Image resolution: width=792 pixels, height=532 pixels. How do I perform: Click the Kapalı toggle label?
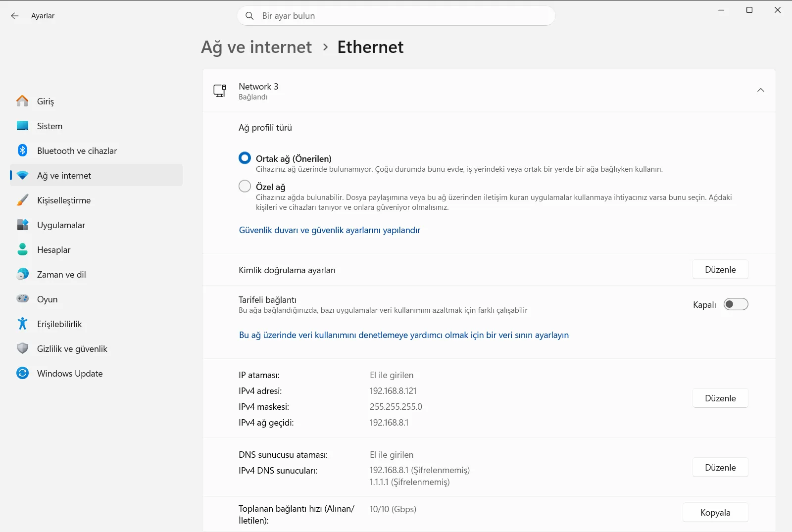pos(704,305)
